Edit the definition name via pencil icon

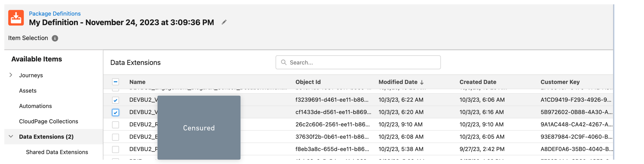coord(224,22)
